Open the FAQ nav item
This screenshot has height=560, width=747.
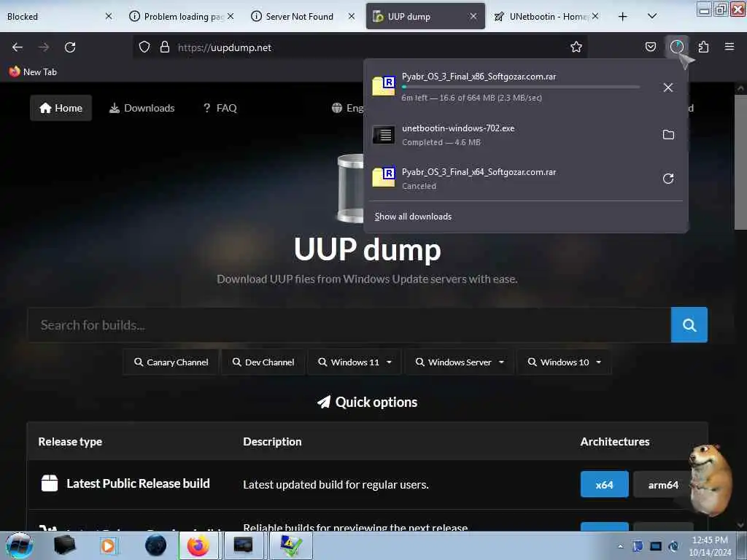point(220,108)
